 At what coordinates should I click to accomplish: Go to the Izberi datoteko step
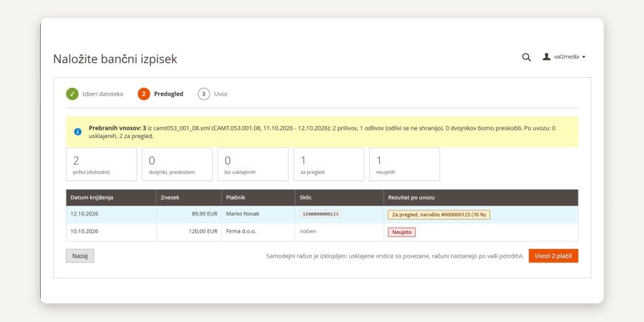(x=102, y=94)
